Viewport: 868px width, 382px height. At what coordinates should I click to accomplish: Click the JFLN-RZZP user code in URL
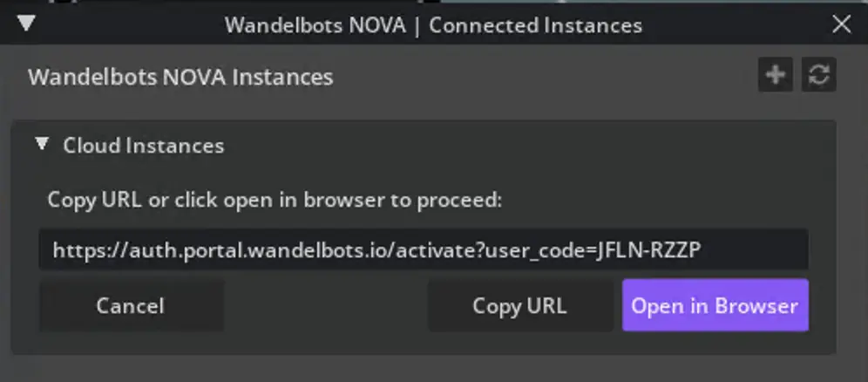pyautogui.click(x=648, y=251)
